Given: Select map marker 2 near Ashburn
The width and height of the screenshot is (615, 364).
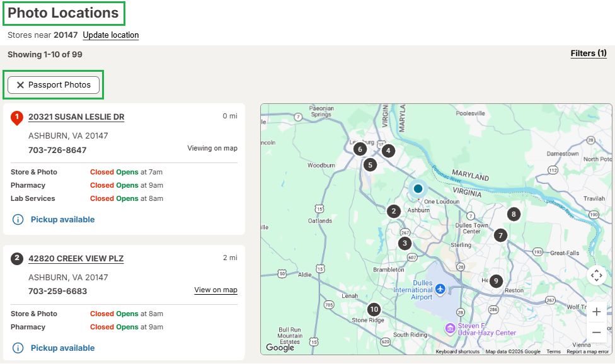Looking at the screenshot, I should pyautogui.click(x=393, y=211).
